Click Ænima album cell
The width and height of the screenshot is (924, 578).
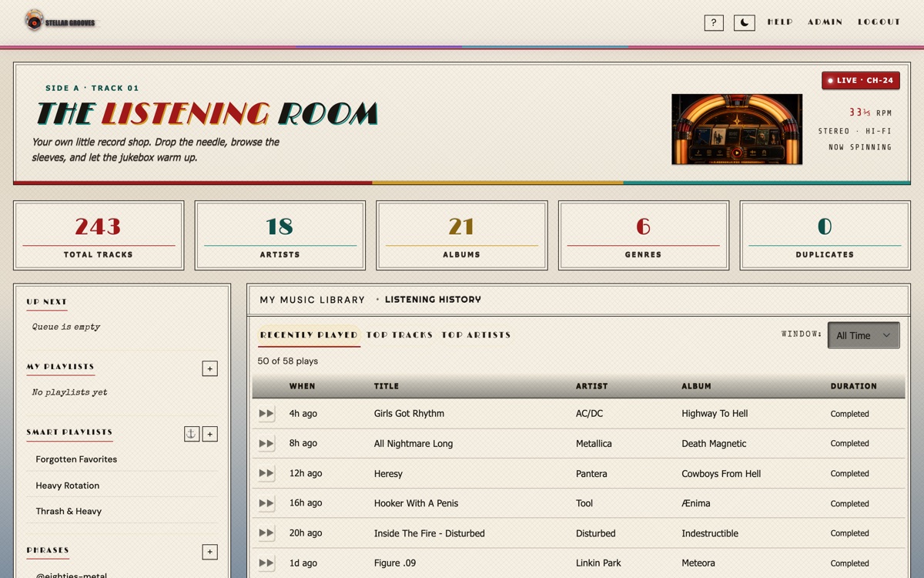click(696, 503)
